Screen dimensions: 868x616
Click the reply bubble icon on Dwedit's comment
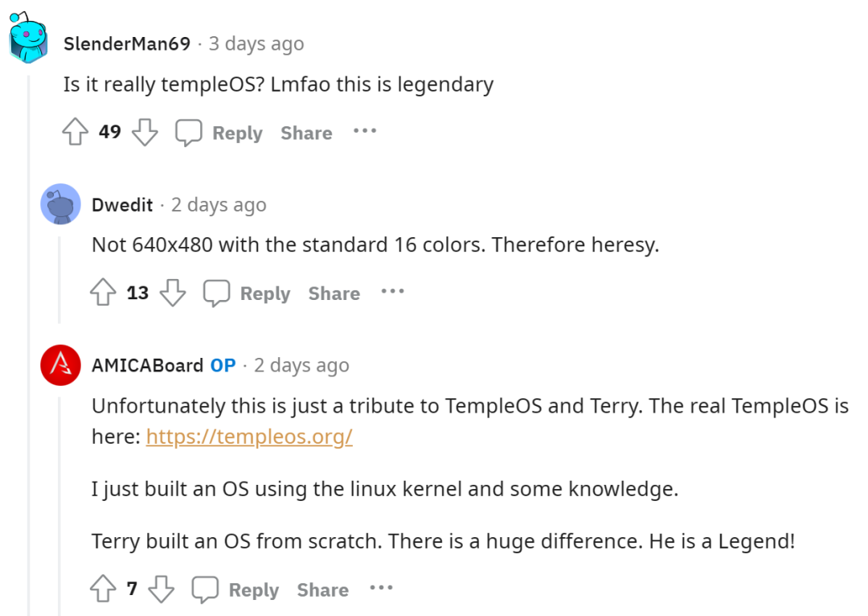click(217, 293)
